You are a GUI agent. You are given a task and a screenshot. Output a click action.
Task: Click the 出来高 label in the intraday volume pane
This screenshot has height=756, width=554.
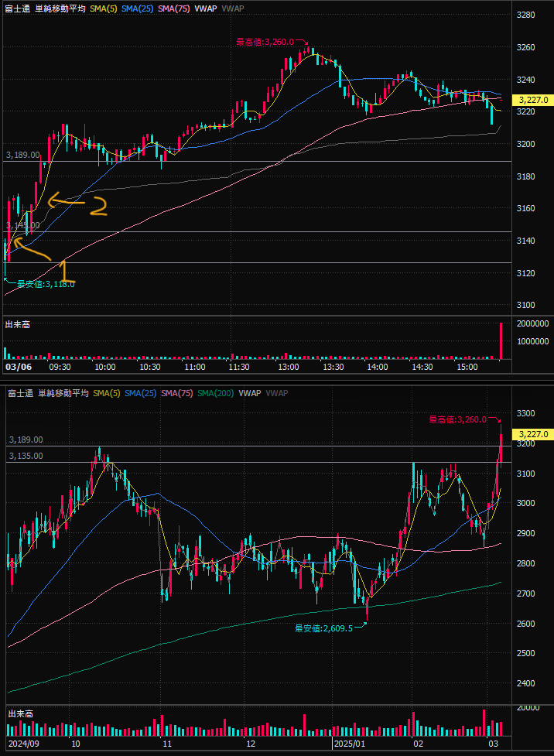17,324
